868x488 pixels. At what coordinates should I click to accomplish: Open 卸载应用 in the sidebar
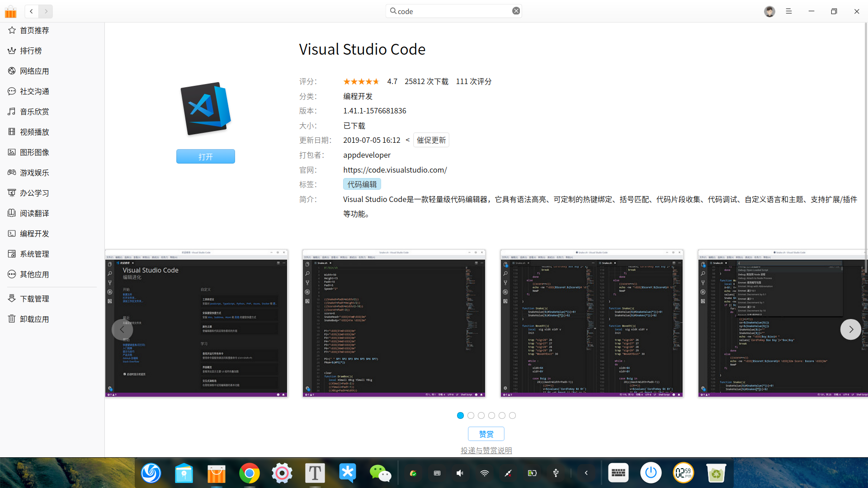tap(34, 319)
